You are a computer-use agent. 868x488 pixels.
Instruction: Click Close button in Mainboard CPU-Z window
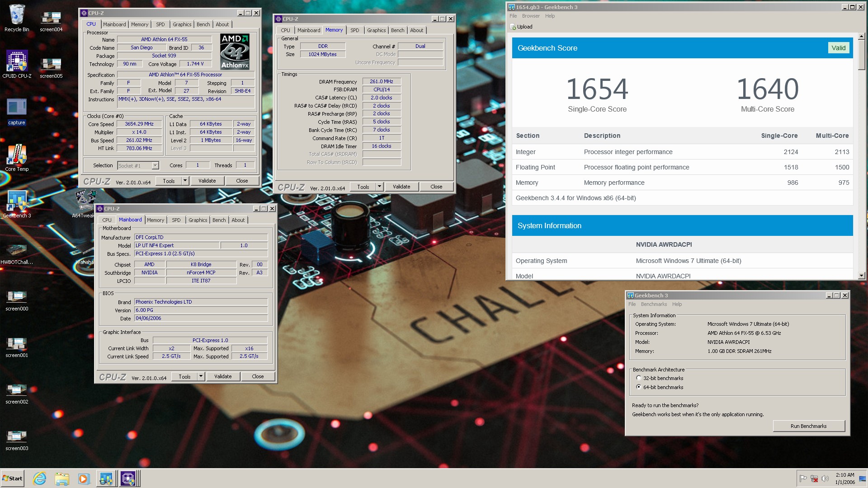258,376
